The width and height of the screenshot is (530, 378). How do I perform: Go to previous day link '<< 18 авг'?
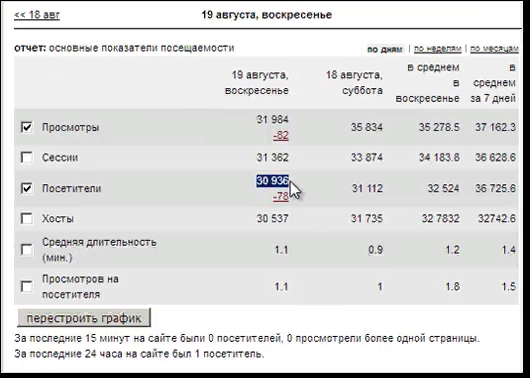[37, 15]
